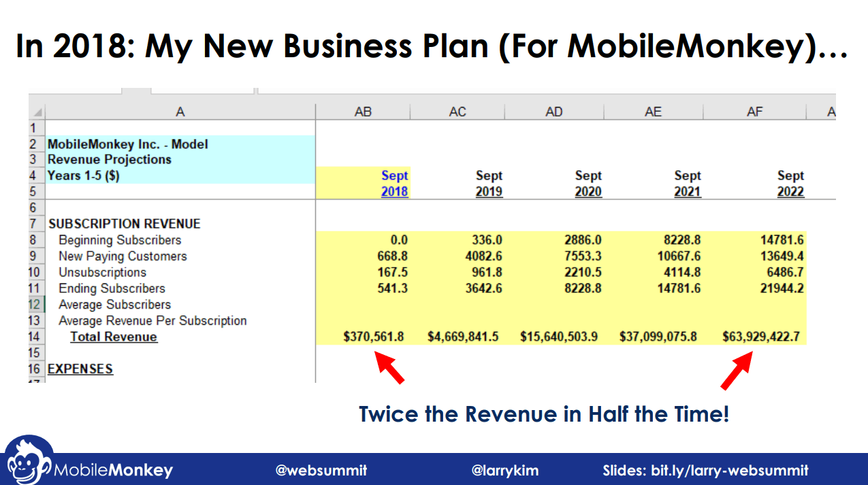Viewport: 868px width, 485px height.
Task: Select the 'Total Revenue' label cell
Action: point(180,337)
